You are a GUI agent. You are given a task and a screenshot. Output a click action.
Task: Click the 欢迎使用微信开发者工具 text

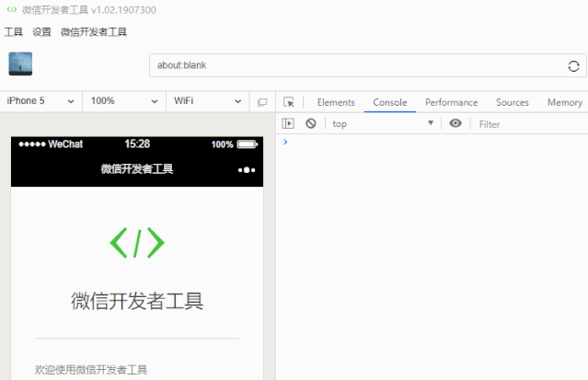click(x=91, y=370)
